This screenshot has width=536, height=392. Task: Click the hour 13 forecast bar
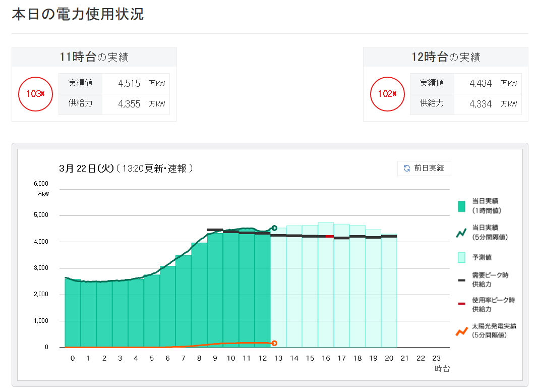pyautogui.click(x=278, y=288)
